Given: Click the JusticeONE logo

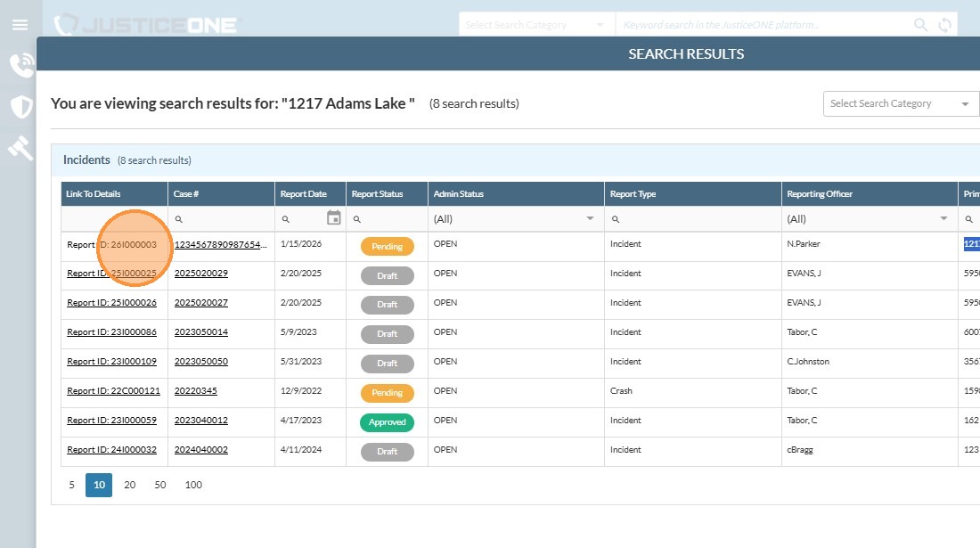Looking at the screenshot, I should coord(145,25).
